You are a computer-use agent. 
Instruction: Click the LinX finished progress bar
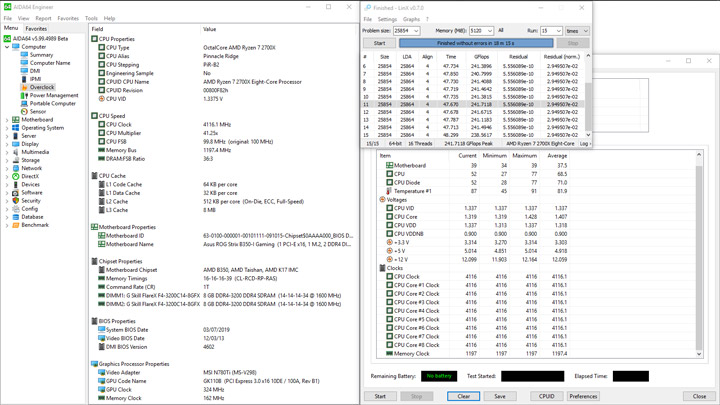coord(476,43)
